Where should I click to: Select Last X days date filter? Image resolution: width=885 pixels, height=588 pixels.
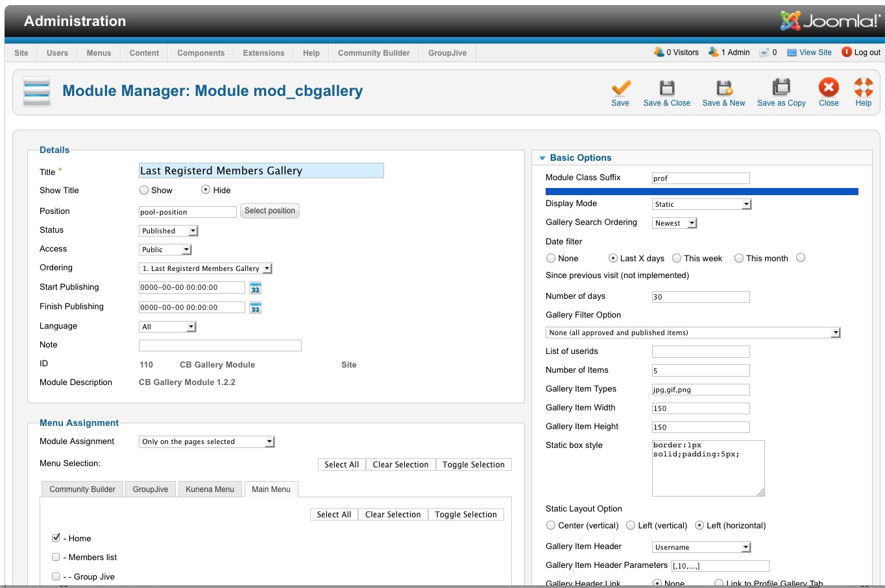613,258
